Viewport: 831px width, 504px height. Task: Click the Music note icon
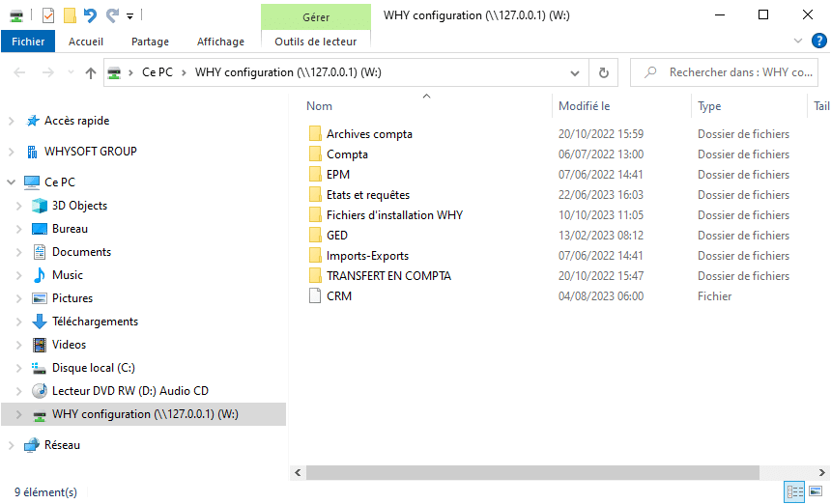40,275
